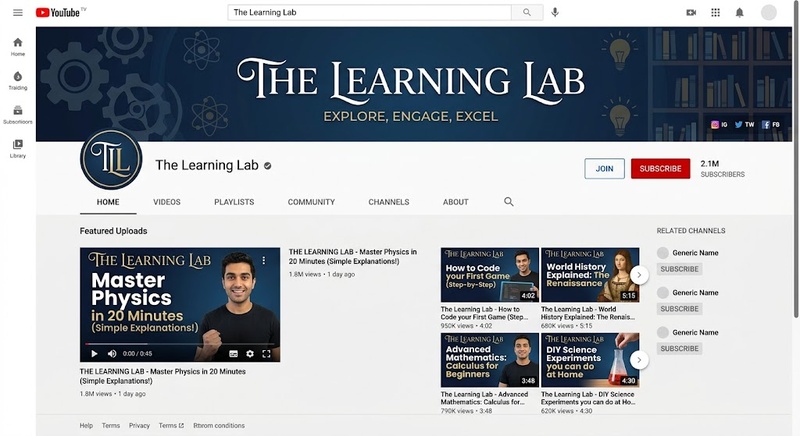Open the hamburger guide menu
The width and height of the screenshot is (800, 436).
point(18,13)
